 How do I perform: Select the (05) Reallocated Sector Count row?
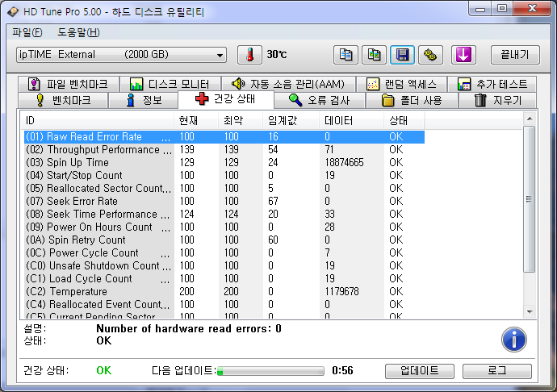point(224,188)
